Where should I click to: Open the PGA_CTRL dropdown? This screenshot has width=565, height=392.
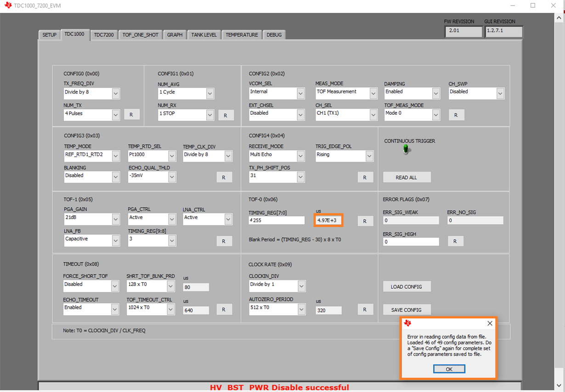pyautogui.click(x=172, y=219)
